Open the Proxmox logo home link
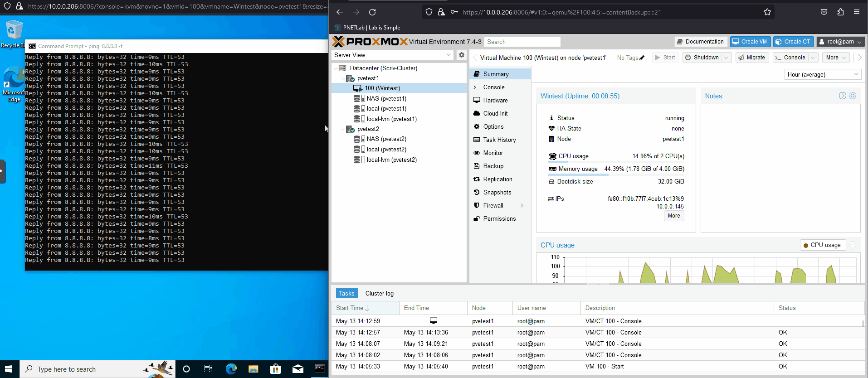 [370, 42]
